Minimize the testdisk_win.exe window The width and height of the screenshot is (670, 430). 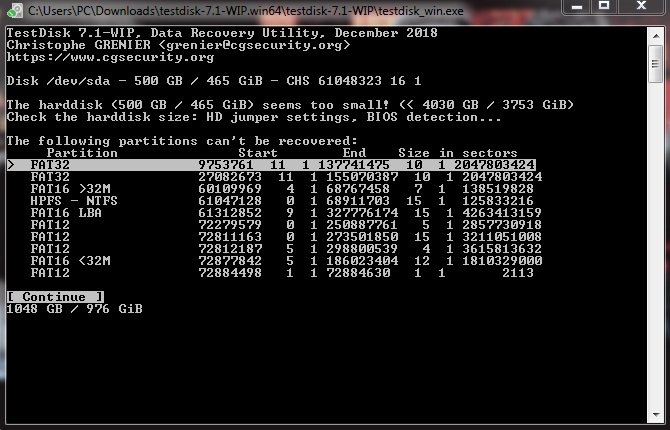click(577, 6)
